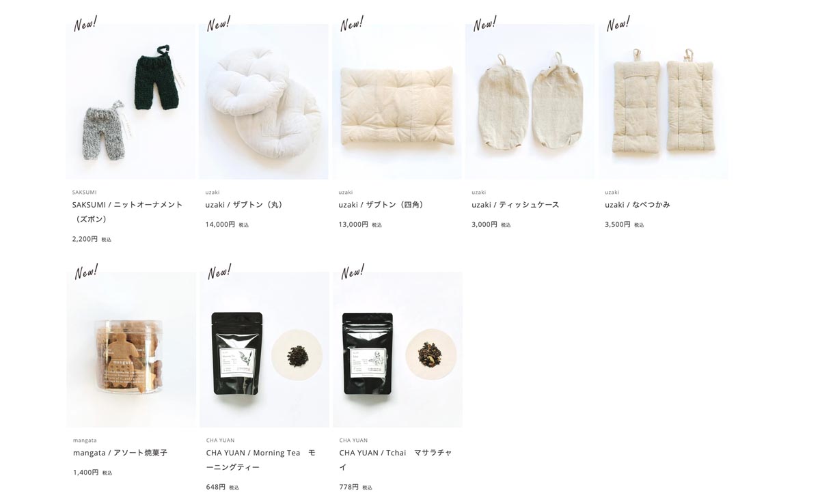
Task: Open the square zabuton cushion image
Action: (x=397, y=102)
